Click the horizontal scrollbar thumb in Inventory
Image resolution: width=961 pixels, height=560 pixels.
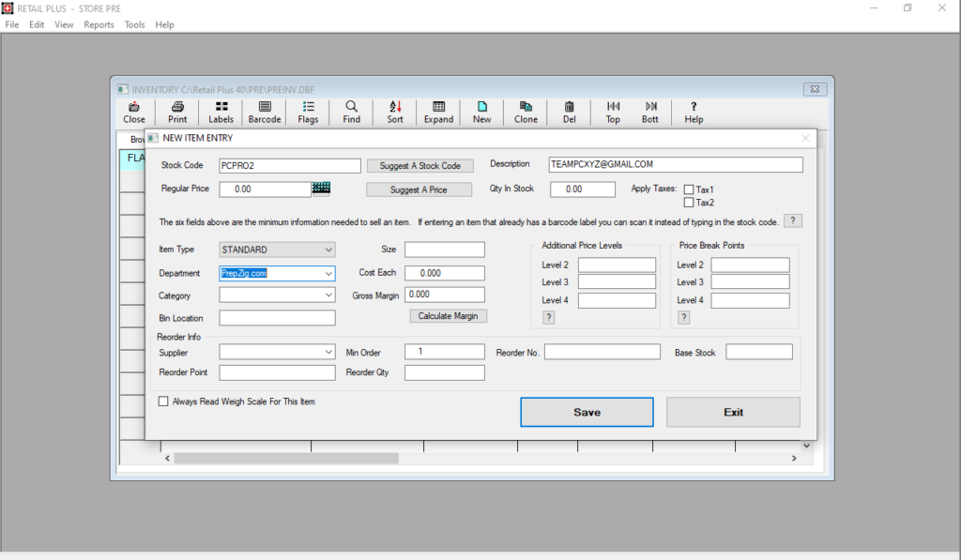[x=286, y=459]
